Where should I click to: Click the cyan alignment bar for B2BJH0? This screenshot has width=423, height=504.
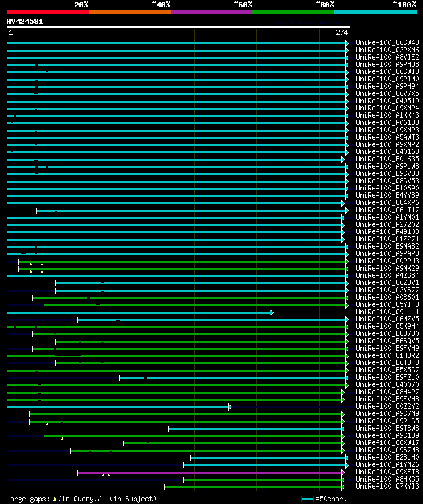pyautogui.click(x=269, y=458)
